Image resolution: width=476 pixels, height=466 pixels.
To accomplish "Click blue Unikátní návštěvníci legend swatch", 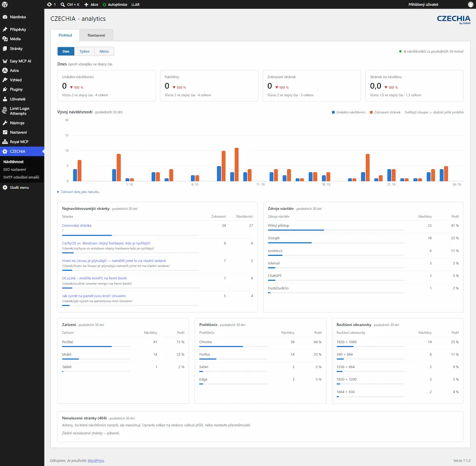I will tap(333, 112).
